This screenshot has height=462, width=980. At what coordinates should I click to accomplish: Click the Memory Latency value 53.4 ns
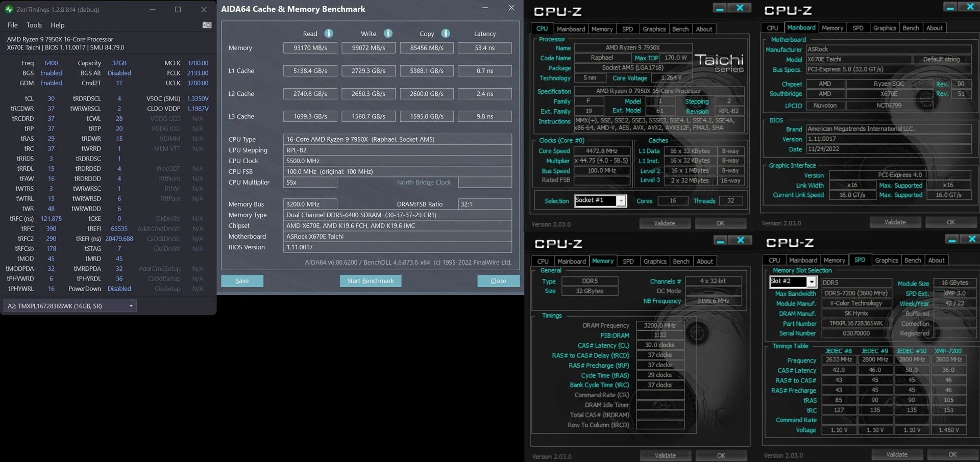485,48
